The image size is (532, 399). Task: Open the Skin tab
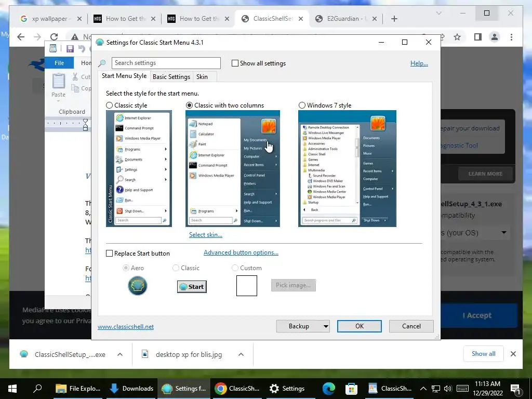[x=202, y=77]
